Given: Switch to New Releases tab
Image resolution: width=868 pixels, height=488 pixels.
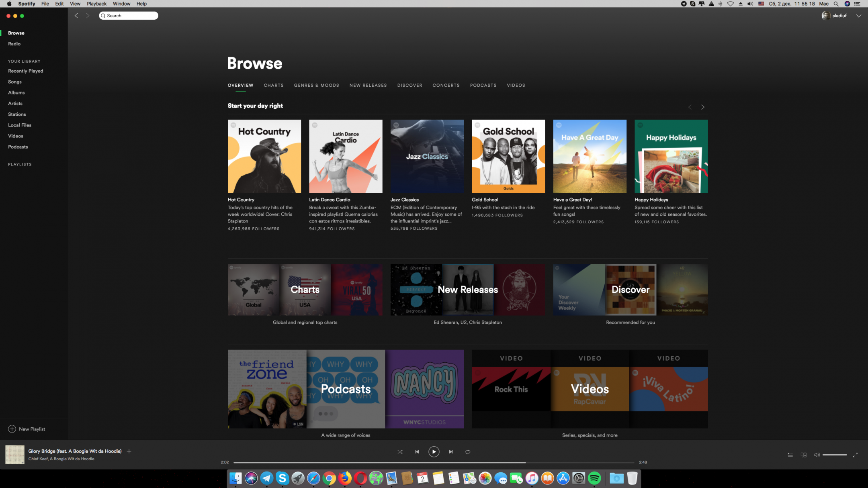Looking at the screenshot, I should [368, 85].
